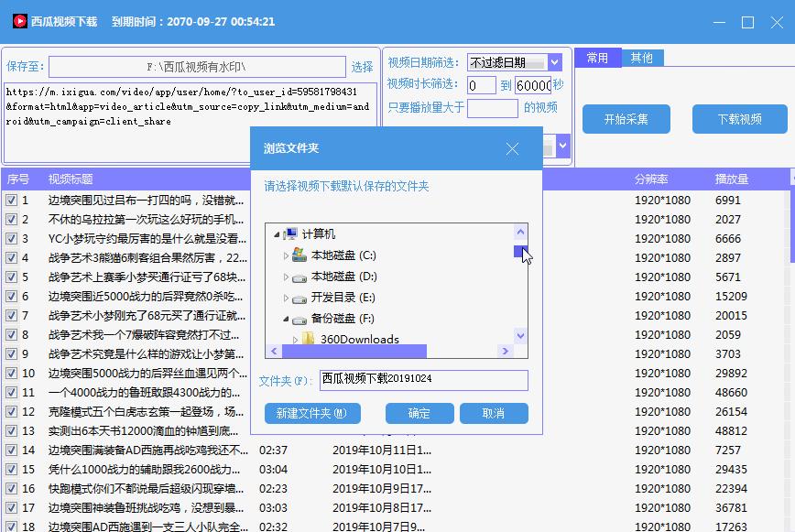The width and height of the screenshot is (795, 532).
Task: Collapse the 计算机 tree node
Action: pos(277,234)
